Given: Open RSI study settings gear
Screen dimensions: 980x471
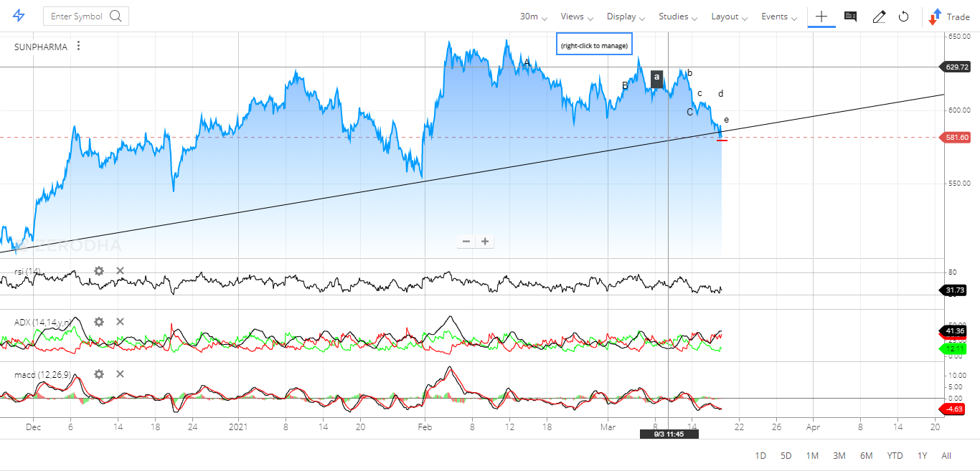Looking at the screenshot, I should tap(99, 271).
